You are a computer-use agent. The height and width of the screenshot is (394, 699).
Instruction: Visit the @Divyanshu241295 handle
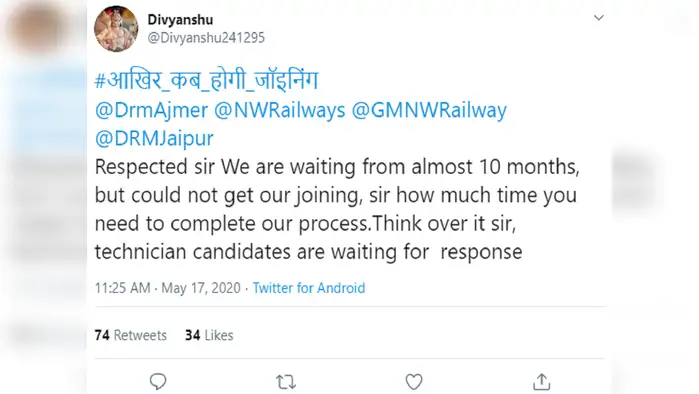(x=206, y=37)
